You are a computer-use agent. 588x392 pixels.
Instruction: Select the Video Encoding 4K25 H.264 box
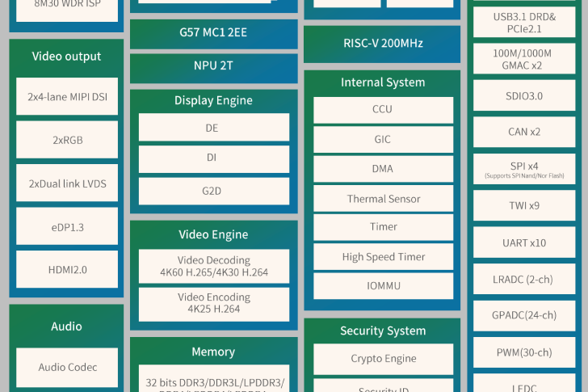tap(213, 303)
